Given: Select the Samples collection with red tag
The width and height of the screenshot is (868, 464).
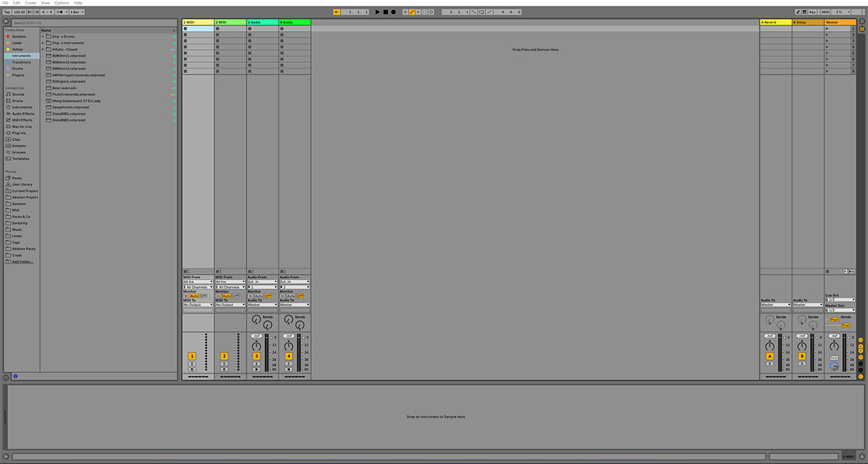Looking at the screenshot, I should pos(20,36).
